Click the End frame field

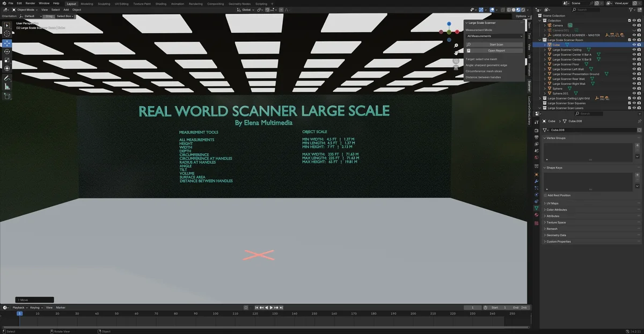(519, 308)
